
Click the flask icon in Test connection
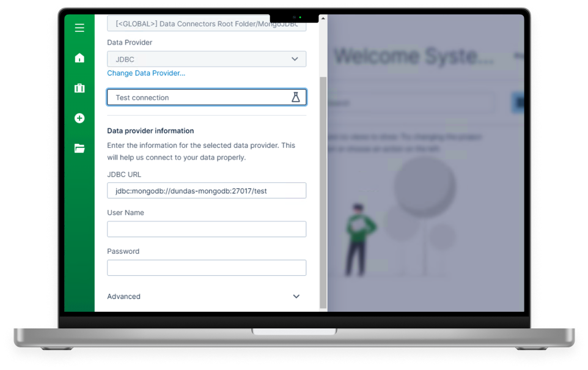[296, 97]
